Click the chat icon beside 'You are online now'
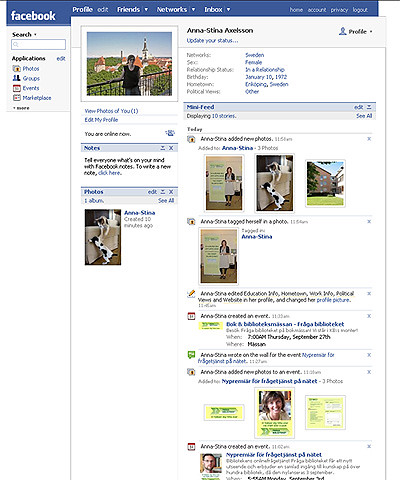The height and width of the screenshot is (480, 400). (x=170, y=133)
